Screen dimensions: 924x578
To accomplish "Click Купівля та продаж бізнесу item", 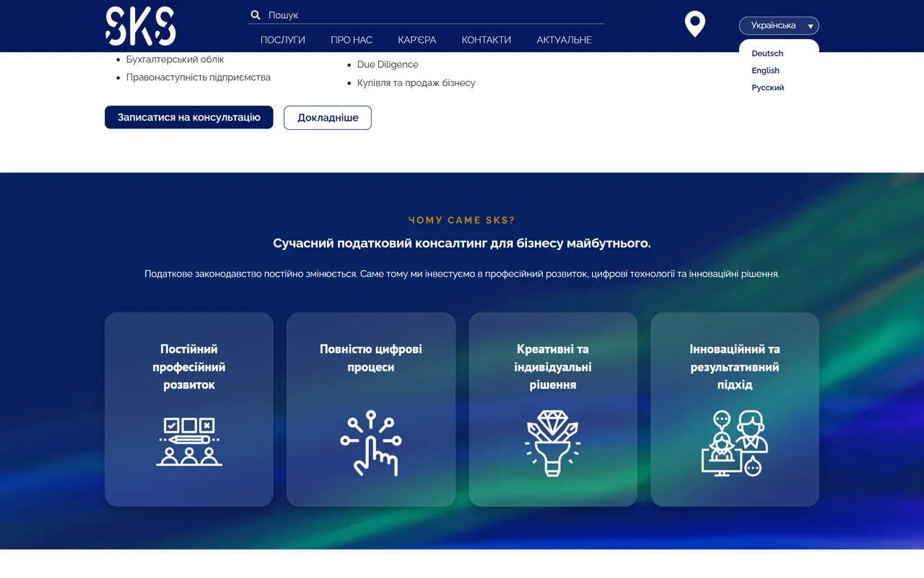I will tap(417, 83).
